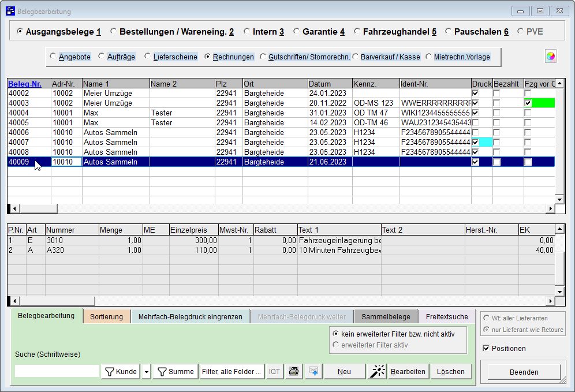Image resolution: width=575 pixels, height=392 pixels.
Task: Select Garantie 4 radio button
Action: click(296, 32)
